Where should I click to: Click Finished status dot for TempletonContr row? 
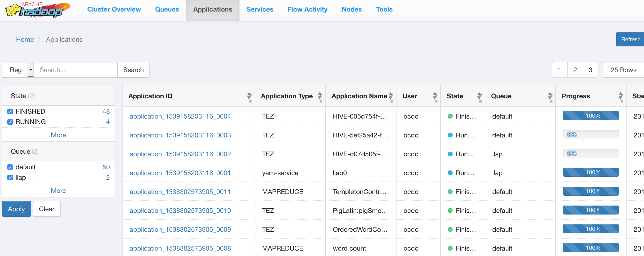click(x=450, y=192)
